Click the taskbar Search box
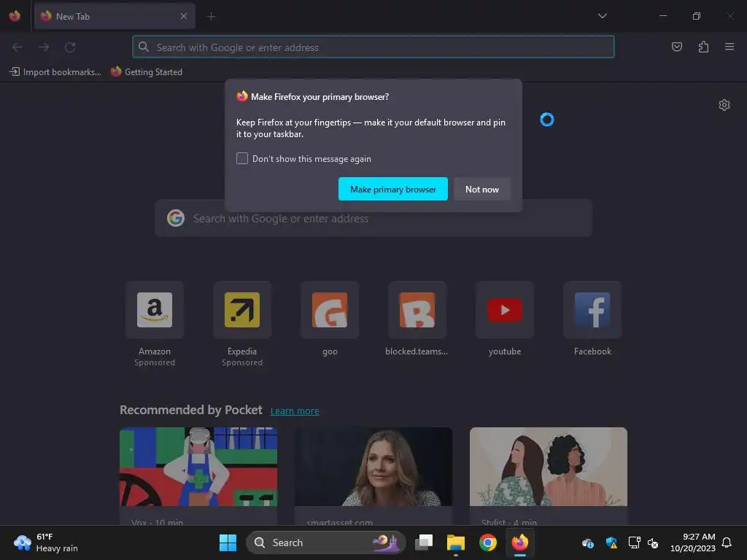Image resolution: width=747 pixels, height=560 pixels. [x=326, y=542]
